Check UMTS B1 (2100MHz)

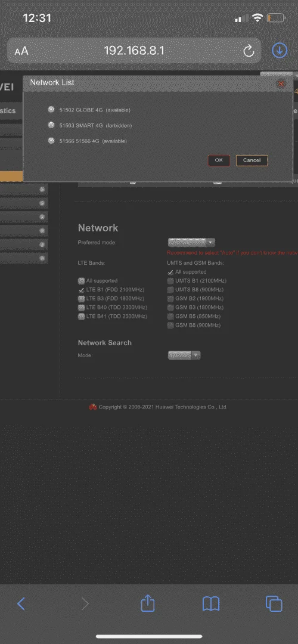point(170,281)
